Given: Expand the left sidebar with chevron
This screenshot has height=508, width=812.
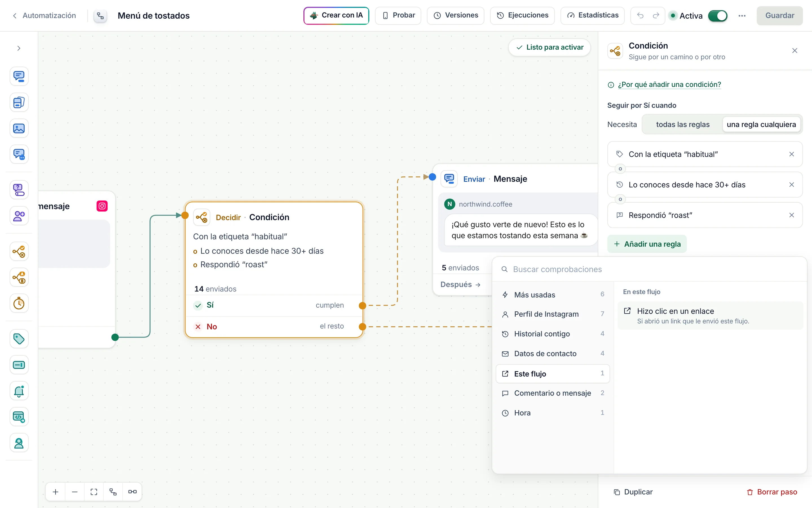Looking at the screenshot, I should 19,48.
